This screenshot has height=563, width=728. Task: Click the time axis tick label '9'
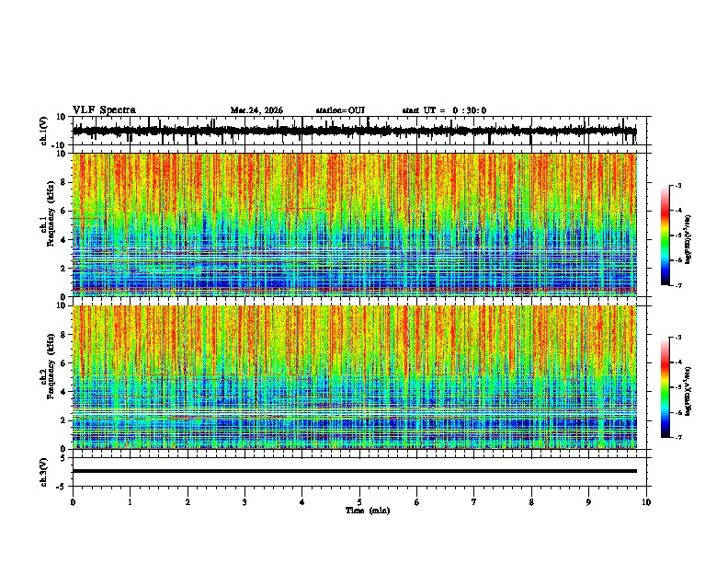(588, 502)
